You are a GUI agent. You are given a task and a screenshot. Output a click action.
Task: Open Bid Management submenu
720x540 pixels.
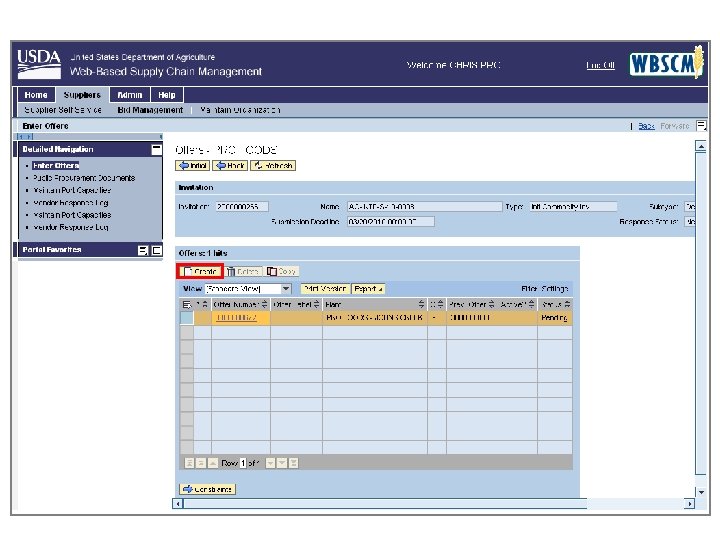(150, 110)
